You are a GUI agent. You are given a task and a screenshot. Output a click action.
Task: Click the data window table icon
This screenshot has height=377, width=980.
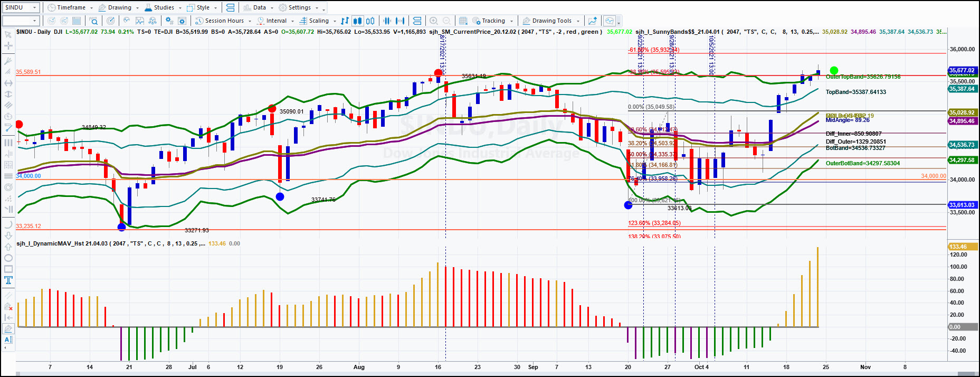coord(77,21)
